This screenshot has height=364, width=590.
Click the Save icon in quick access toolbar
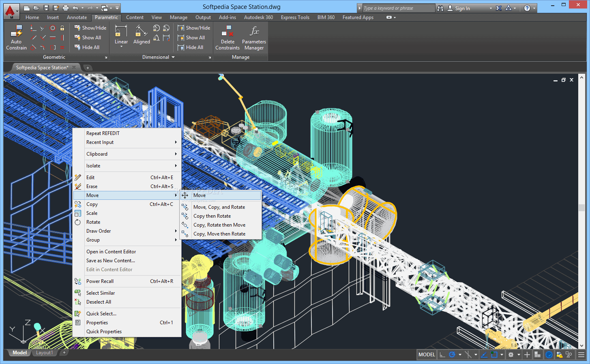(46, 8)
